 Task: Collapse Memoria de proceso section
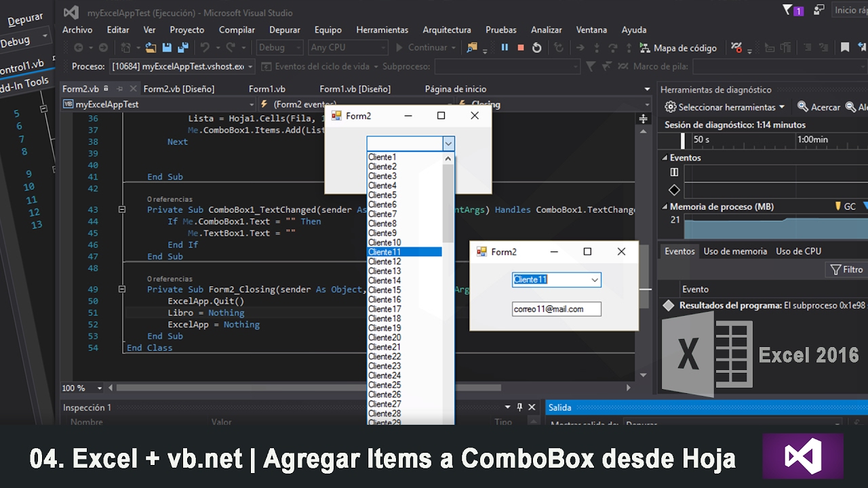click(665, 207)
